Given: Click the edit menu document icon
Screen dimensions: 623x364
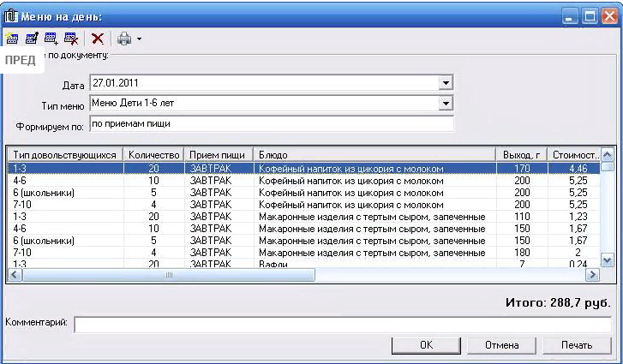Looking at the screenshot, I should point(32,39).
